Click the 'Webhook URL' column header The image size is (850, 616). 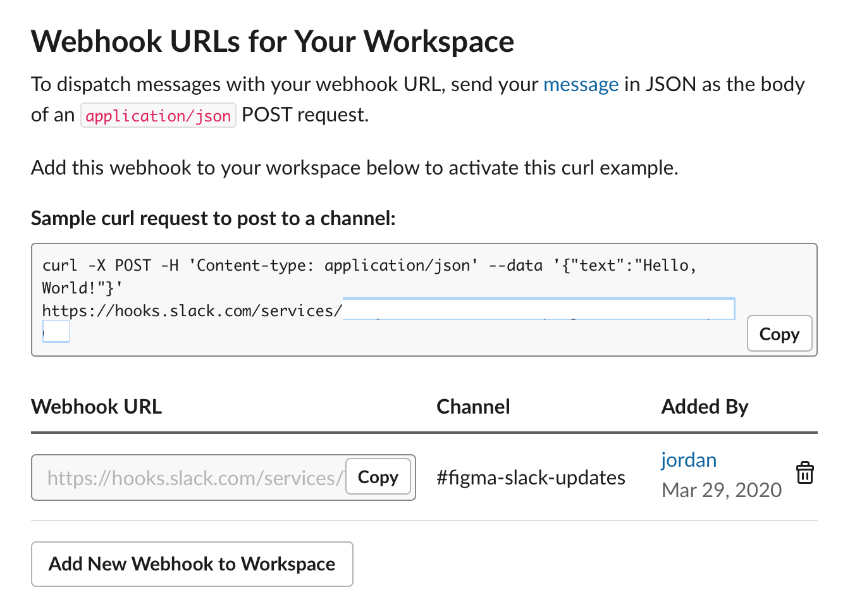pyautogui.click(x=97, y=406)
